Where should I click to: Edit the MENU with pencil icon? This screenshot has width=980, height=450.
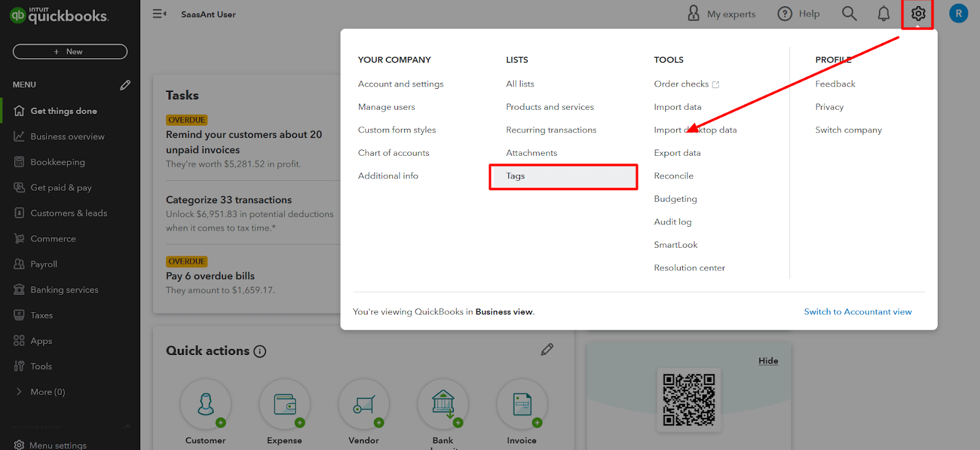point(125,85)
